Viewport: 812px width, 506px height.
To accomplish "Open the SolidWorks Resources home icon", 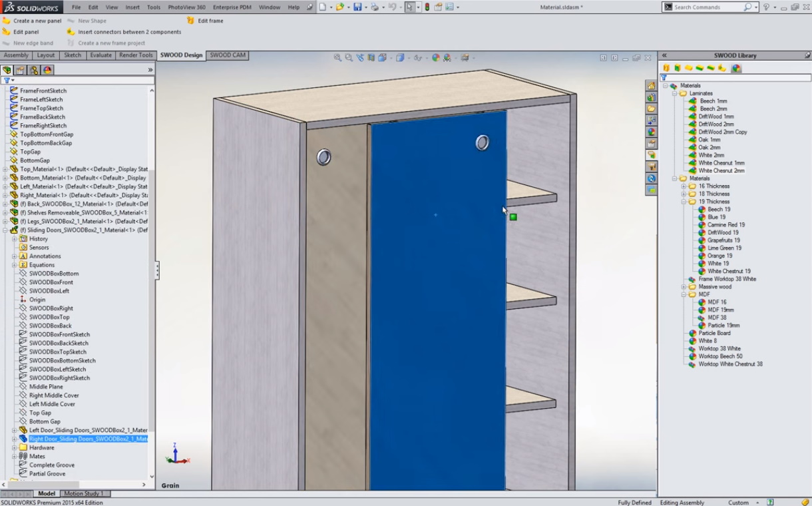I will (651, 86).
